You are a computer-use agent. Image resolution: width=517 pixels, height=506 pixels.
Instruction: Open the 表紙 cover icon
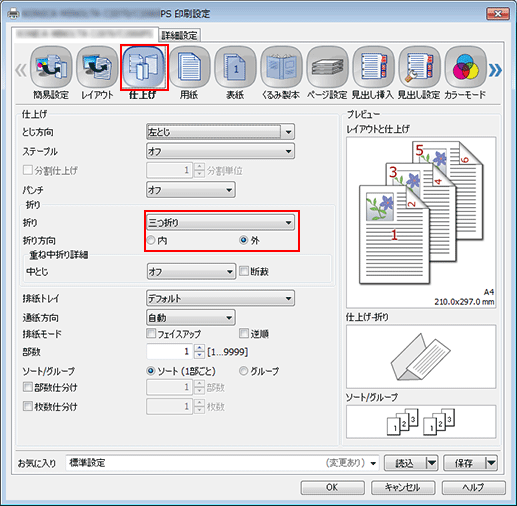pos(235,67)
